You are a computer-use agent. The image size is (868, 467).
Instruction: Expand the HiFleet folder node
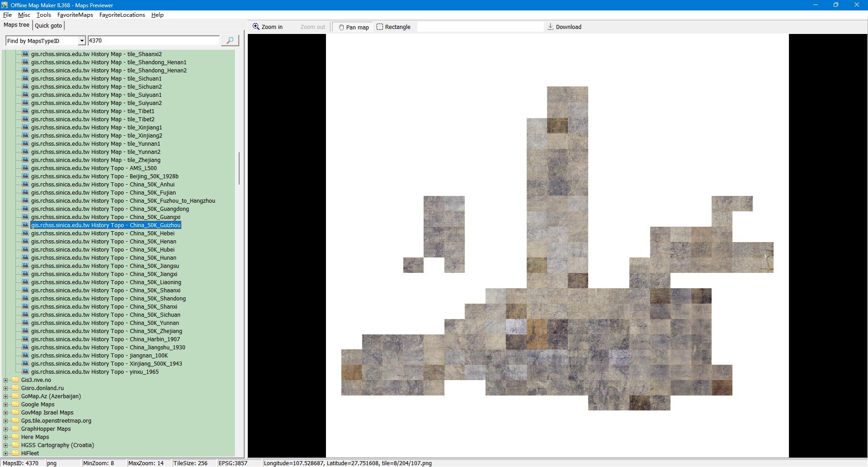6,453
